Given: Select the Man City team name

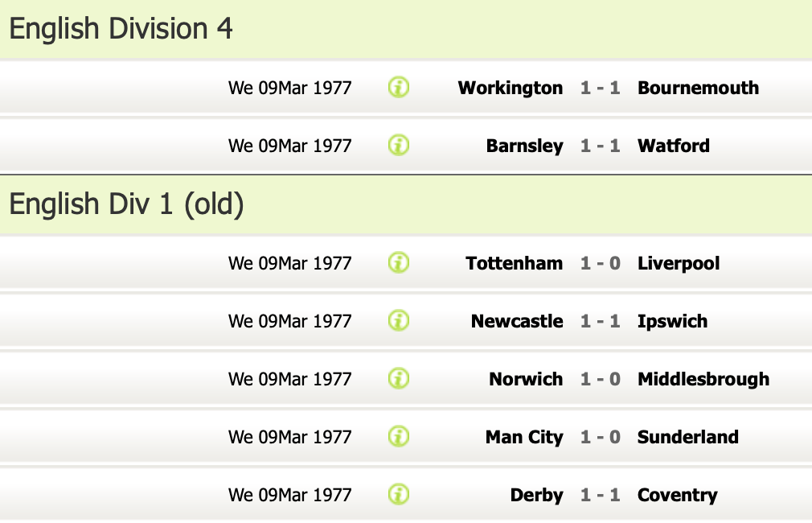Looking at the screenshot, I should (x=523, y=437).
